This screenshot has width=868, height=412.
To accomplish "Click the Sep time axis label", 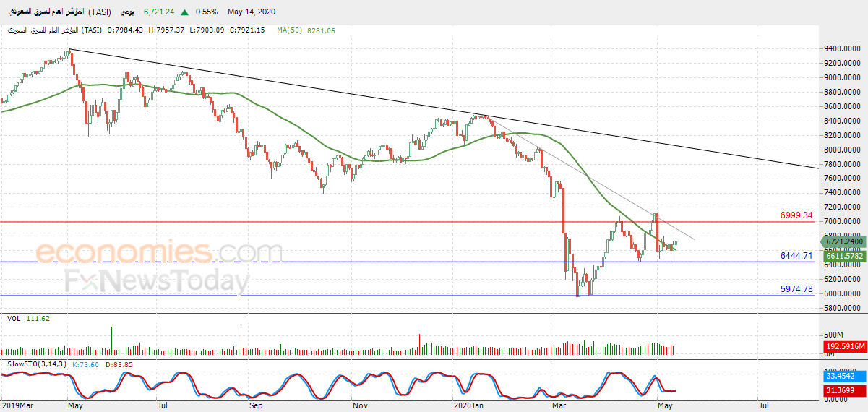I will point(254,406).
